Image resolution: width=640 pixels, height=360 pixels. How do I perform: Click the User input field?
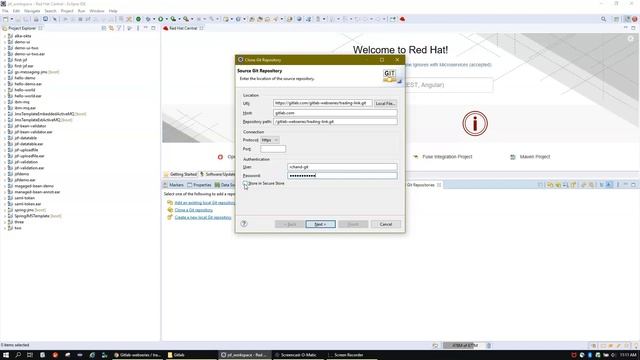[x=342, y=167]
